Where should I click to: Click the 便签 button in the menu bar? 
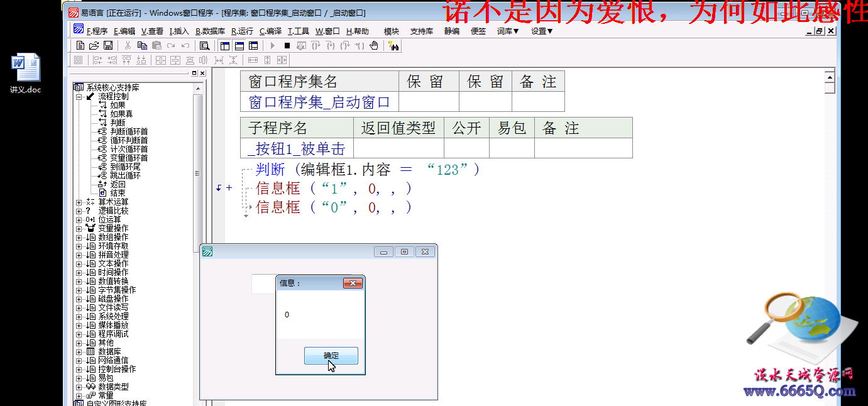point(478,31)
